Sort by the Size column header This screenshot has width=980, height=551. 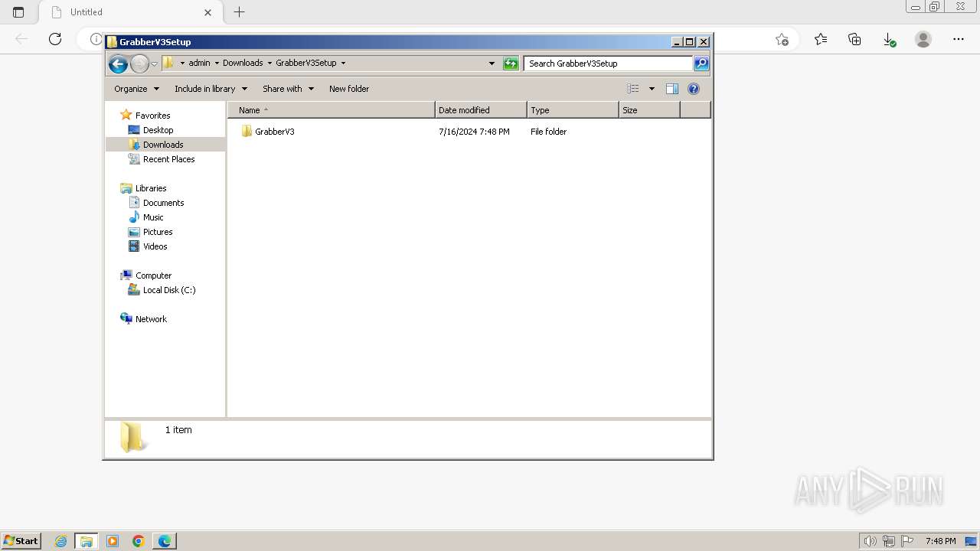click(649, 110)
